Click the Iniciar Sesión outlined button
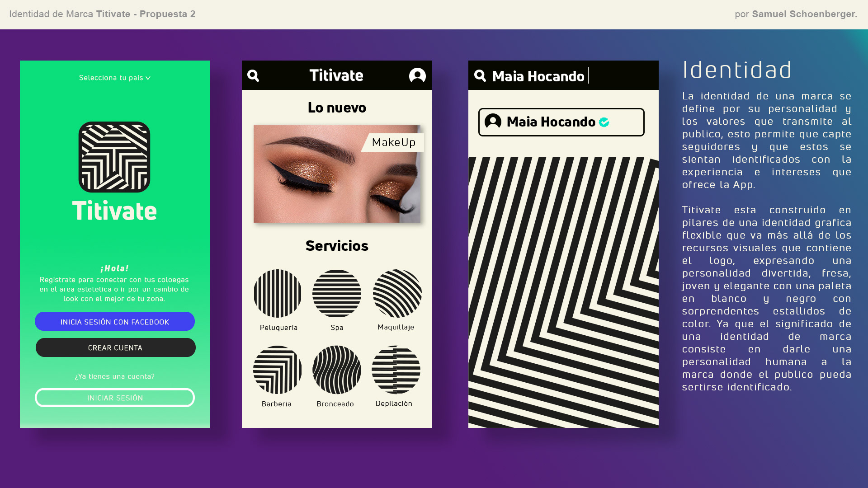 [x=115, y=398]
